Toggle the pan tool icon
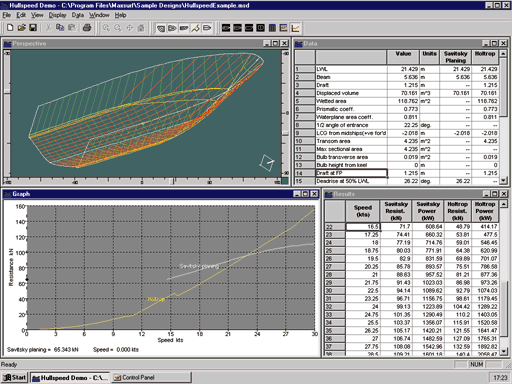The height and width of the screenshot is (384, 512). 130,28
